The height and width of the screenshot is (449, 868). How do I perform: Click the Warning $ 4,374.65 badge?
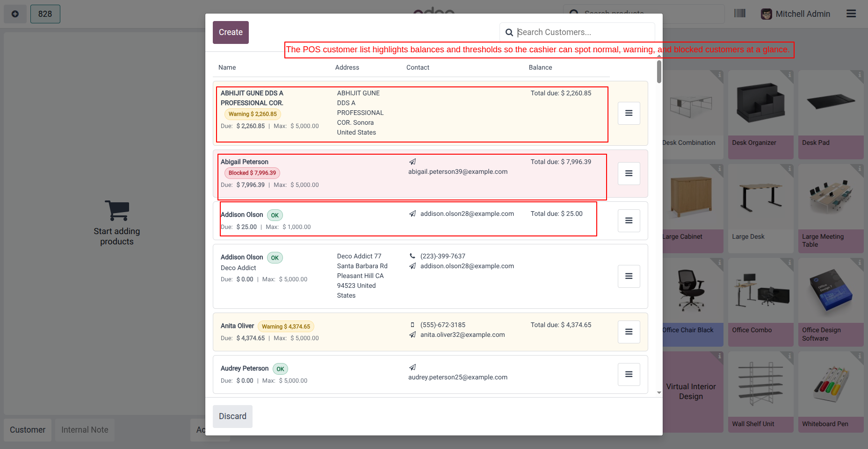pyautogui.click(x=286, y=327)
